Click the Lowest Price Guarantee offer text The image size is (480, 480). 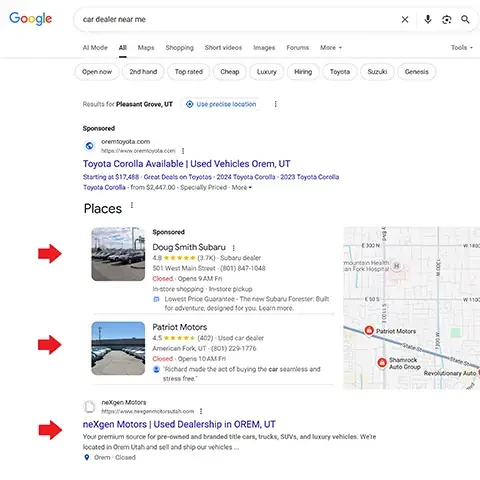tap(247, 303)
